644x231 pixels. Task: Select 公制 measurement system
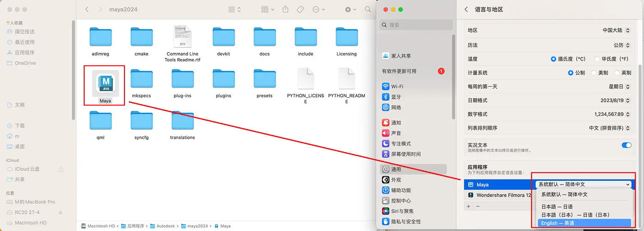(x=571, y=73)
